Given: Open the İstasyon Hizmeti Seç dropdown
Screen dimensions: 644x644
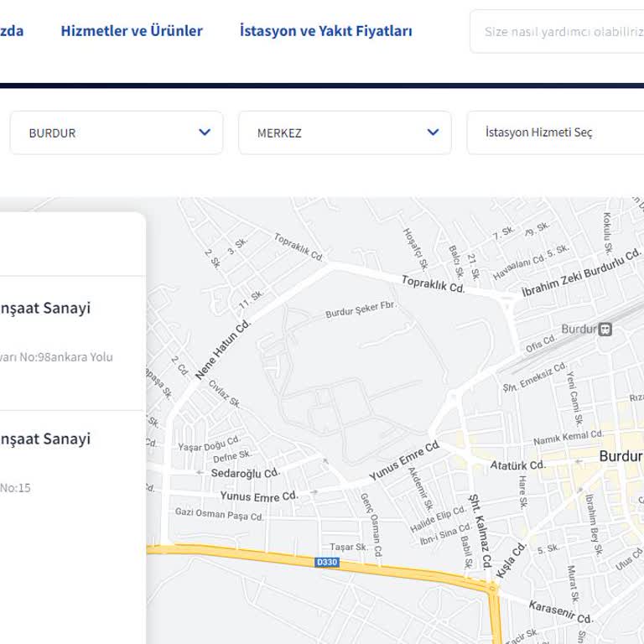Looking at the screenshot, I should click(553, 132).
